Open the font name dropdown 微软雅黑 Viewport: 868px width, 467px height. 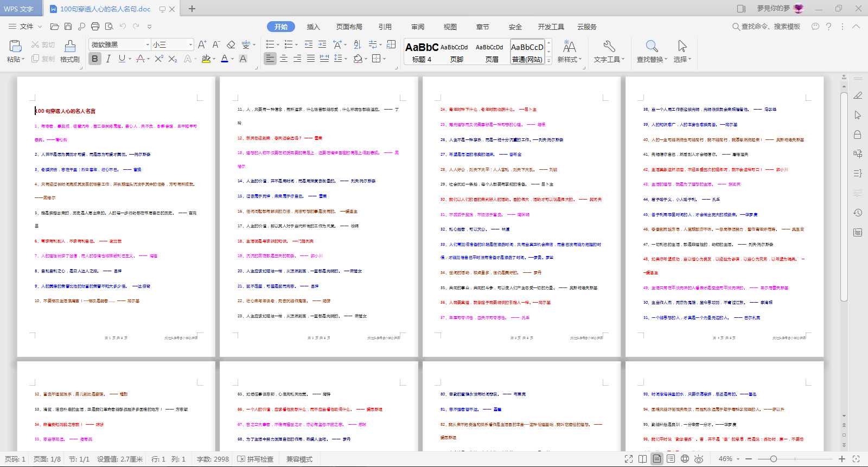tap(148, 44)
